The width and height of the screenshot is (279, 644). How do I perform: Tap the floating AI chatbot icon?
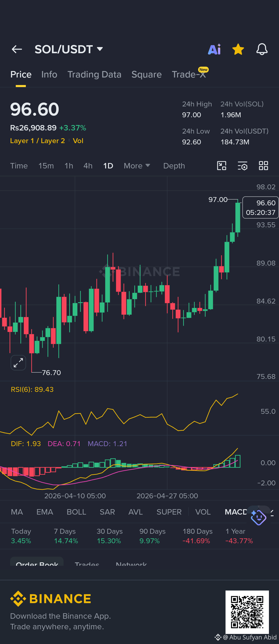coord(258,517)
